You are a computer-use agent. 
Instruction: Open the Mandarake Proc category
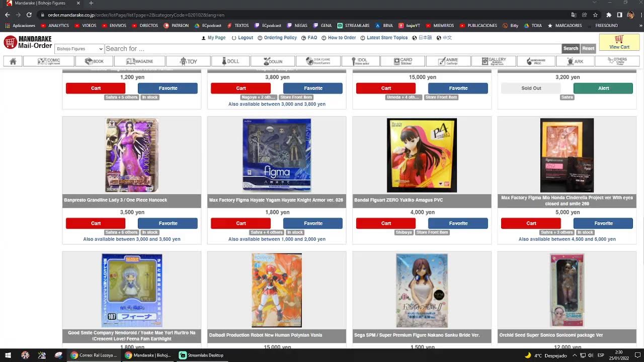(x=535, y=61)
